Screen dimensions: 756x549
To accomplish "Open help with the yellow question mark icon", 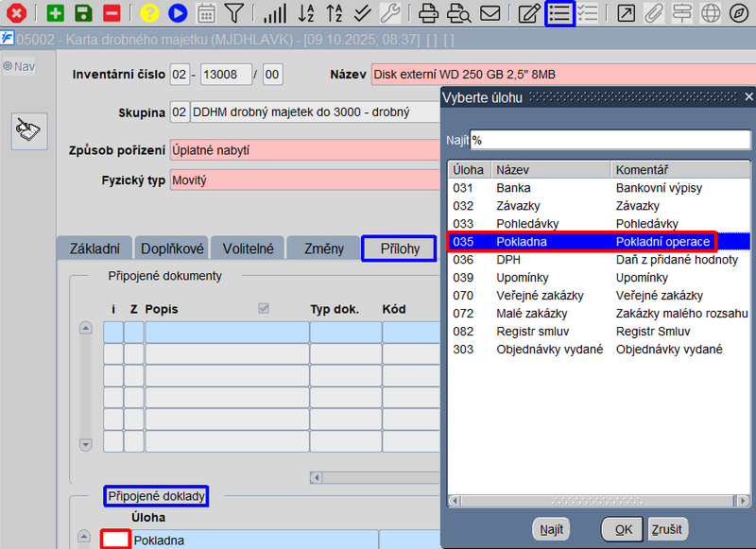I will pos(149,13).
